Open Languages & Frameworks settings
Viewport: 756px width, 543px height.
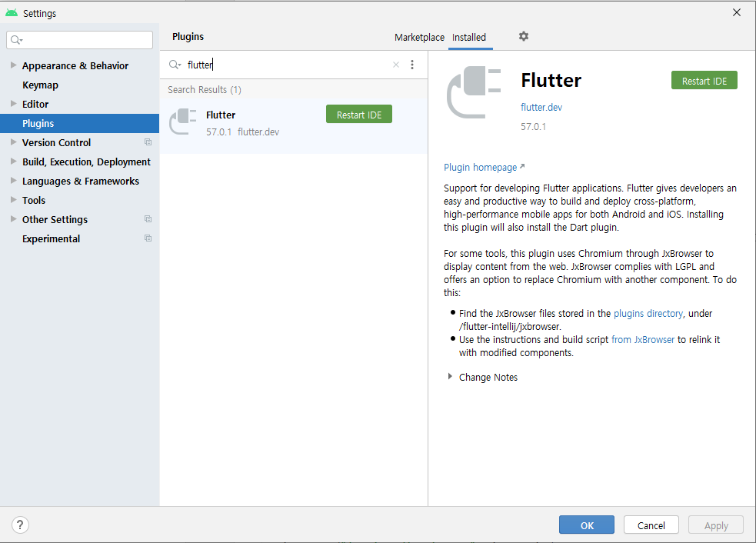click(81, 182)
